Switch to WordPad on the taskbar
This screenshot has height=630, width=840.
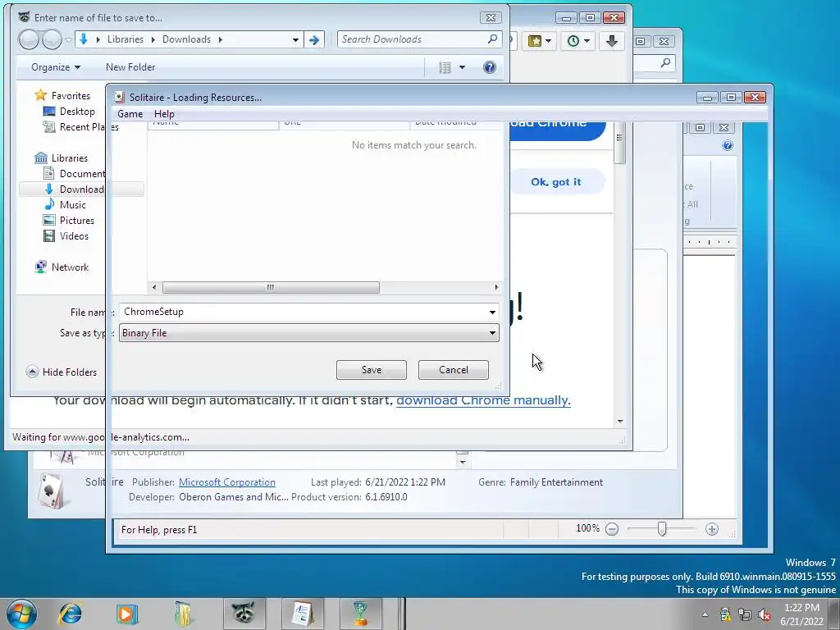[x=303, y=614]
